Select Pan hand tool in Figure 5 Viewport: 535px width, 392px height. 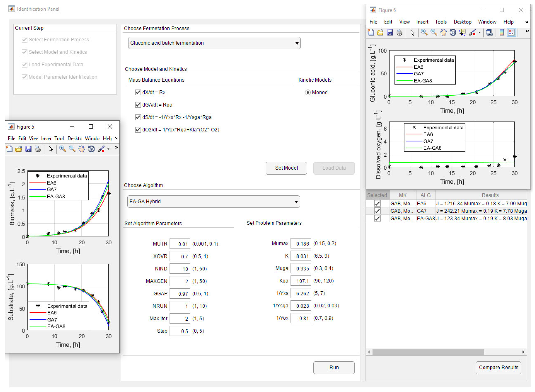[82, 149]
